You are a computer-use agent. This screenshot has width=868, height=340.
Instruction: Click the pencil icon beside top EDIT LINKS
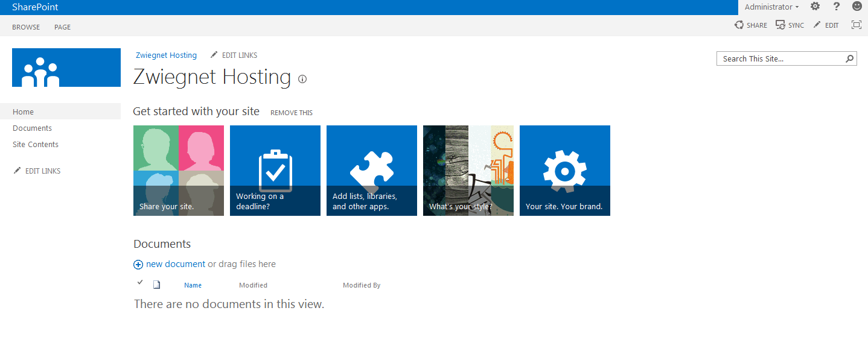[x=214, y=55]
